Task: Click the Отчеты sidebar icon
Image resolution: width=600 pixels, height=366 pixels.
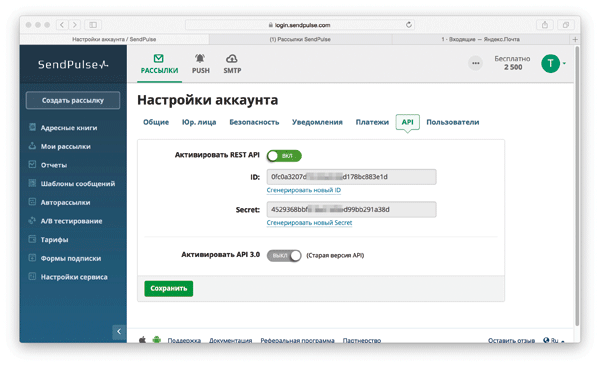Action: (33, 165)
